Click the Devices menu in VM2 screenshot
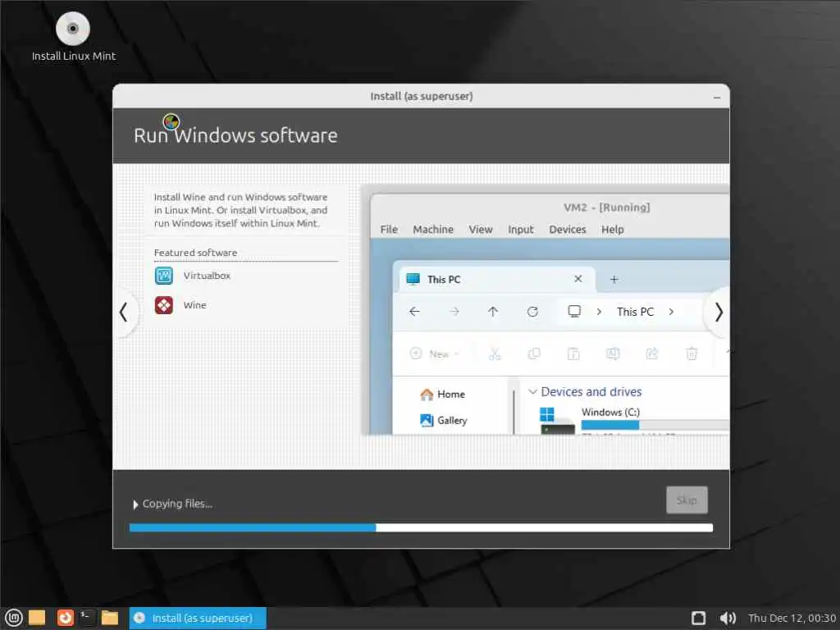 pos(568,230)
